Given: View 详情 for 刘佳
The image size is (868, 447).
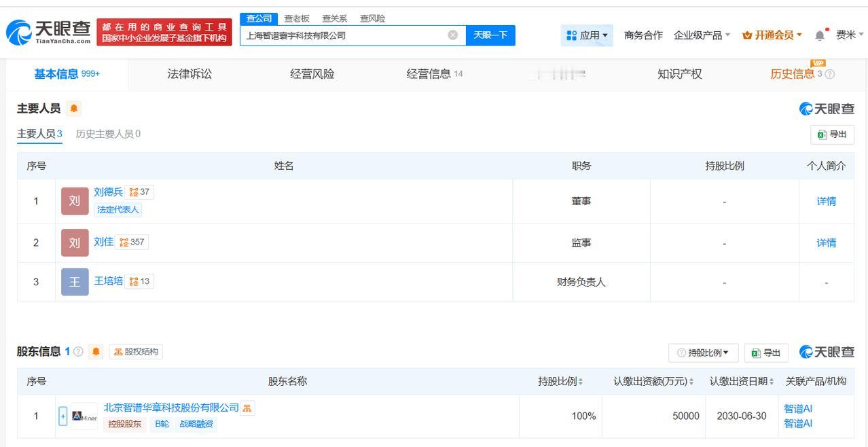Looking at the screenshot, I should point(827,243).
